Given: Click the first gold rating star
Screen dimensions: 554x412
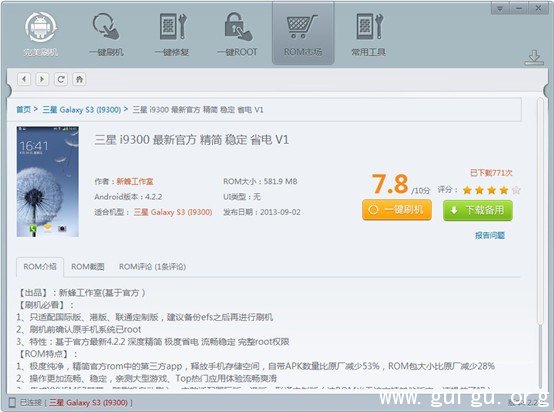Looking at the screenshot, I should (x=467, y=190).
